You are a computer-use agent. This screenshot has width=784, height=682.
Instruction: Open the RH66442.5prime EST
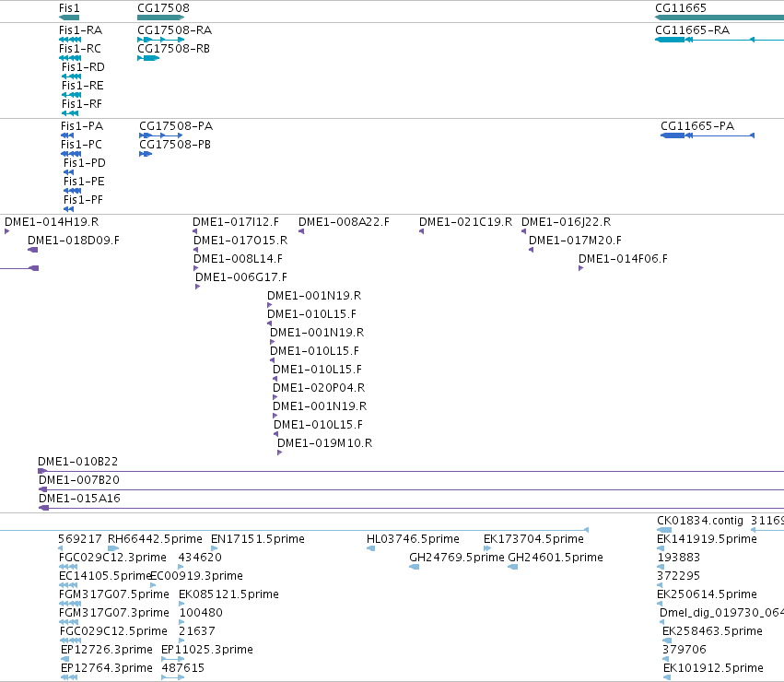[x=155, y=539]
